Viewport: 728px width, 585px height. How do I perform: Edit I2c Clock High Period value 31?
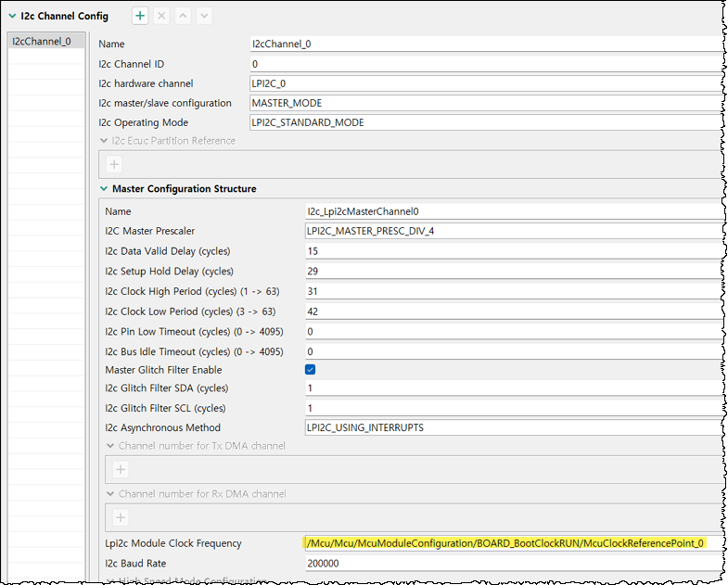point(515,291)
